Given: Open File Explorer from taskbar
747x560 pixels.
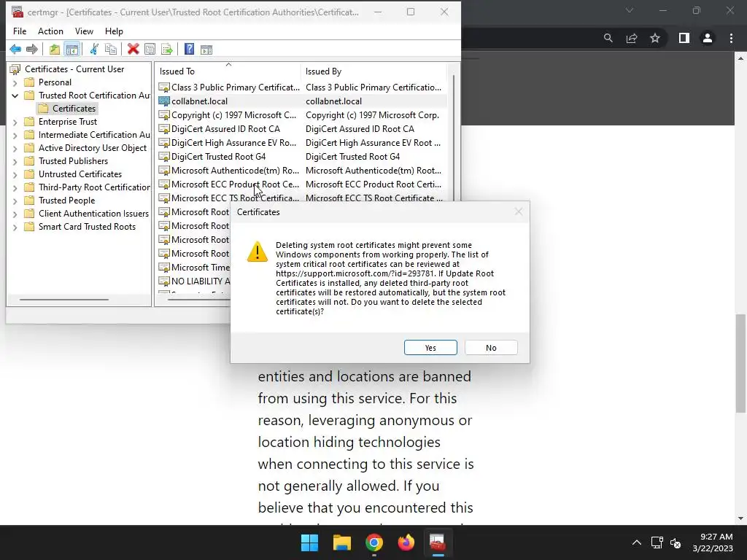Looking at the screenshot, I should pos(342,542).
